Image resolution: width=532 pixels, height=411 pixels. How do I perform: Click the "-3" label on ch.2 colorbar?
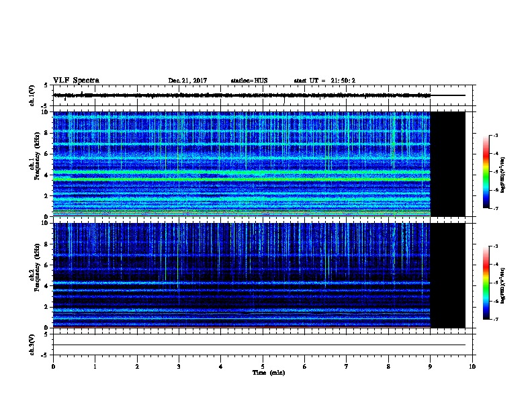pos(496,246)
